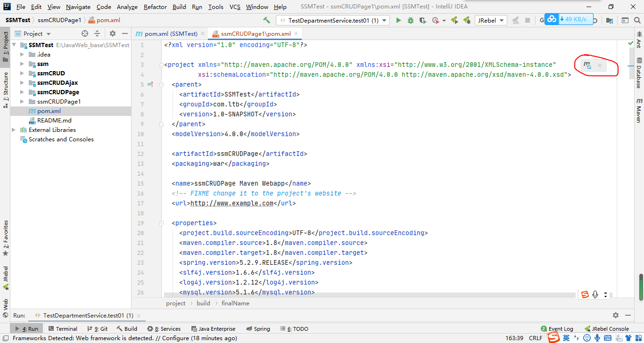Image resolution: width=644 pixels, height=343 pixels.
Task: Click Sogou S logo in editor overlay
Action: coord(585,294)
